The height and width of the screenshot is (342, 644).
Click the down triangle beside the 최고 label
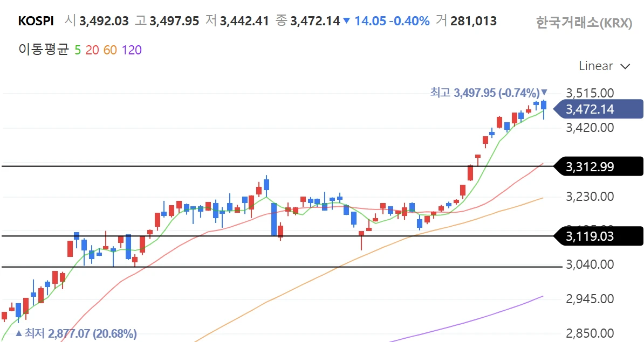coord(544,92)
